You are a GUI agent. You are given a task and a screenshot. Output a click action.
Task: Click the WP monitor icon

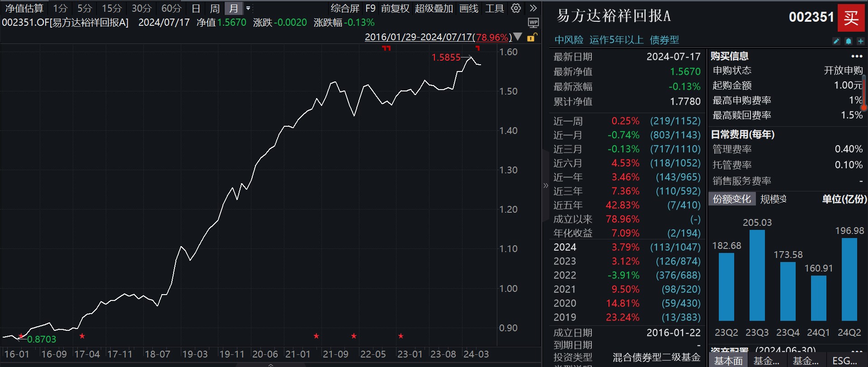click(533, 23)
